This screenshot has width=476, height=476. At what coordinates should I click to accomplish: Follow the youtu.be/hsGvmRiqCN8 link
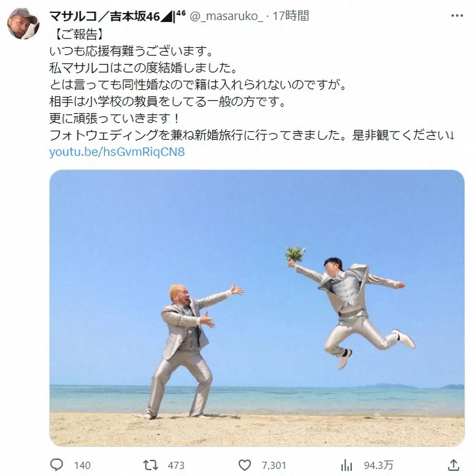117,152
